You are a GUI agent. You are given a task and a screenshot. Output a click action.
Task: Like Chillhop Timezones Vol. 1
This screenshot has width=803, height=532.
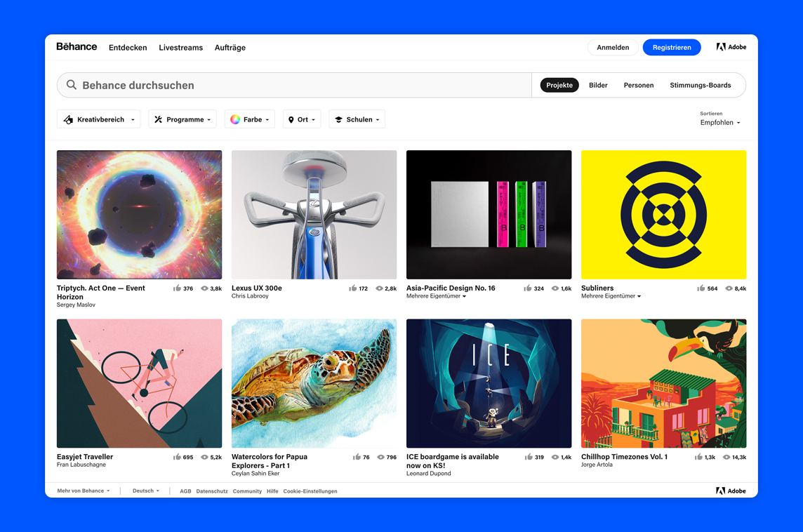(698, 457)
